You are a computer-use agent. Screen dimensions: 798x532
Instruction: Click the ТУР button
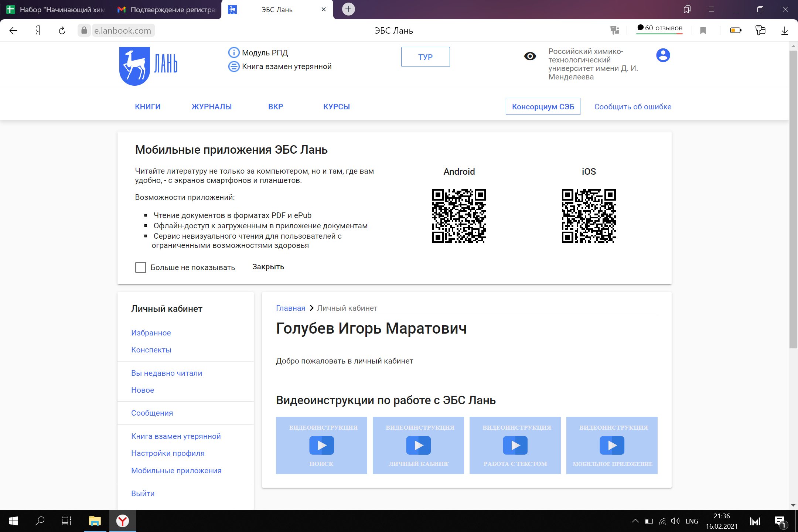coord(426,57)
